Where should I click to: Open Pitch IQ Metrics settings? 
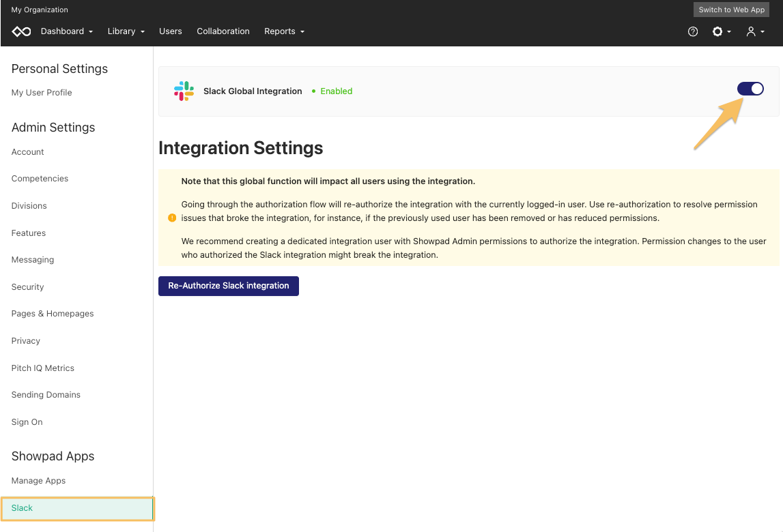click(x=42, y=368)
